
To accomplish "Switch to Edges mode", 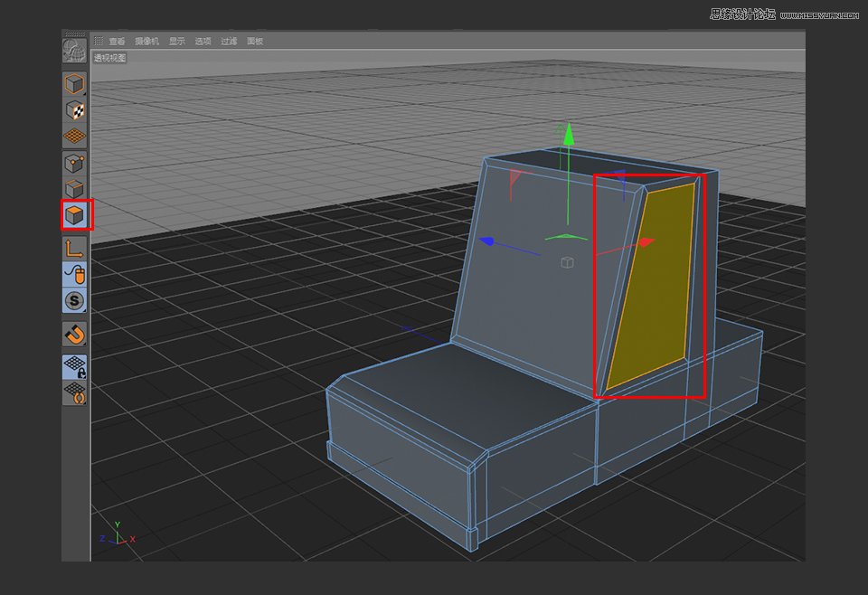I will 75,189.
